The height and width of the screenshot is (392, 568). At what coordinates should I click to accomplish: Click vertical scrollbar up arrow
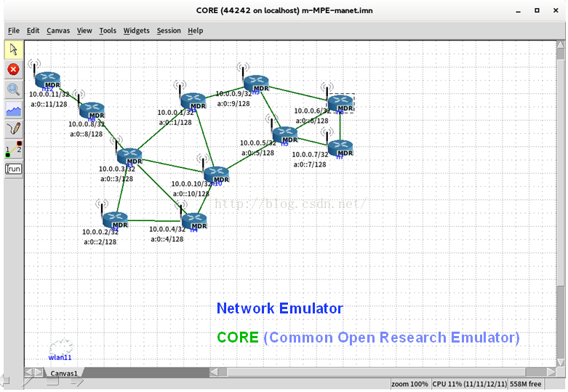click(x=561, y=44)
